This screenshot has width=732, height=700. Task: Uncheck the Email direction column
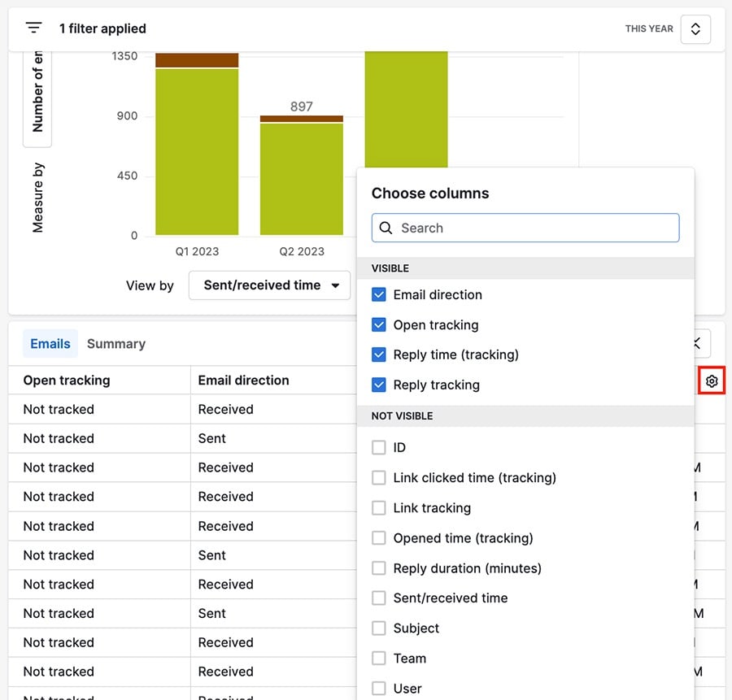pyautogui.click(x=379, y=294)
